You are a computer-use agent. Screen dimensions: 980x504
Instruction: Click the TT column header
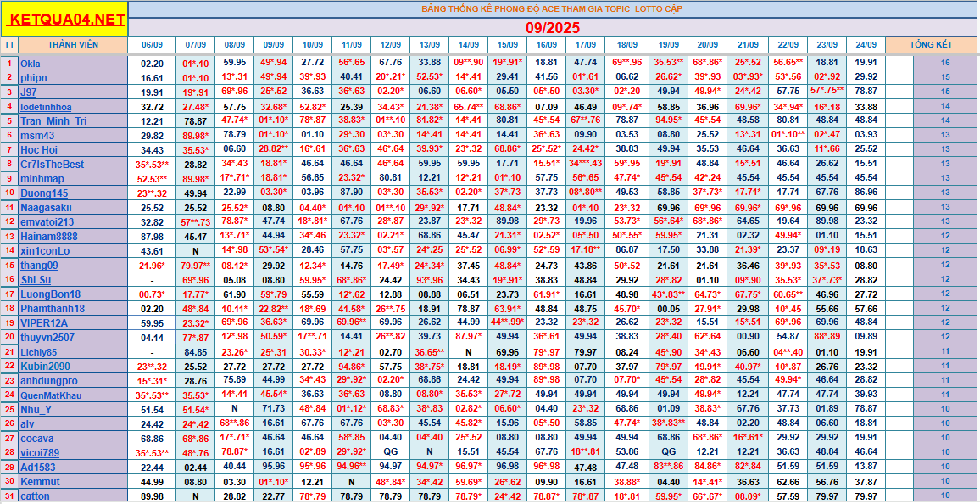[x=9, y=44]
